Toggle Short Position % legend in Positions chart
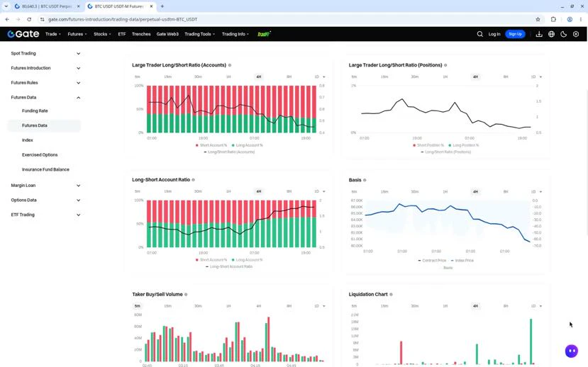This screenshot has height=367, width=588. coord(428,145)
